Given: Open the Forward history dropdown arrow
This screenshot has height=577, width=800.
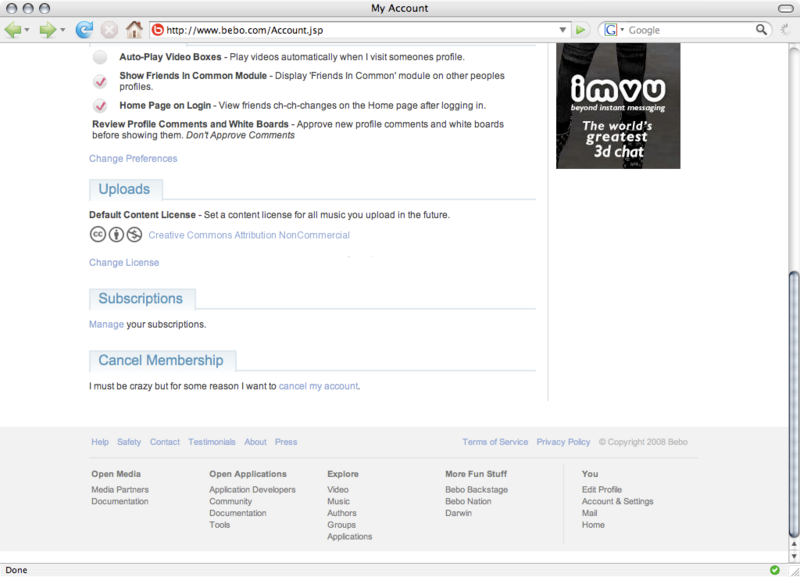Looking at the screenshot, I should 63,30.
